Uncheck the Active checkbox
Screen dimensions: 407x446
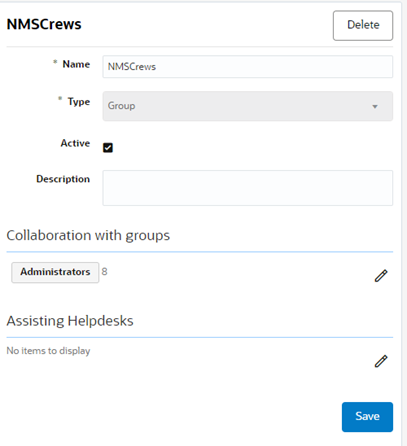point(108,147)
